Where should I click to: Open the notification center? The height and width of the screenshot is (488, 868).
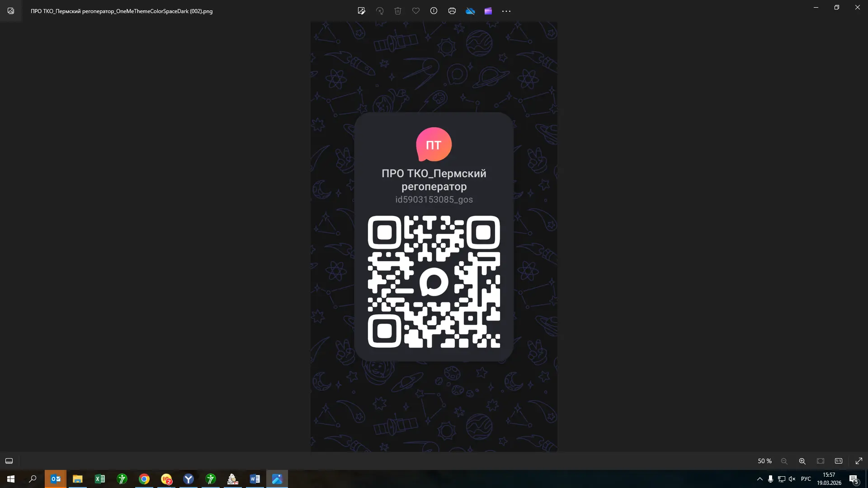point(854,479)
